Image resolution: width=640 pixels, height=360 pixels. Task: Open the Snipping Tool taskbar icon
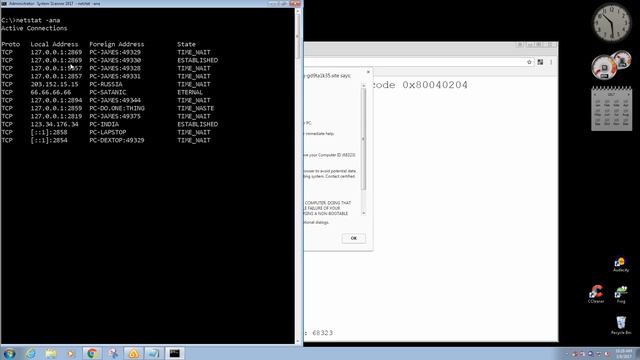point(113,353)
